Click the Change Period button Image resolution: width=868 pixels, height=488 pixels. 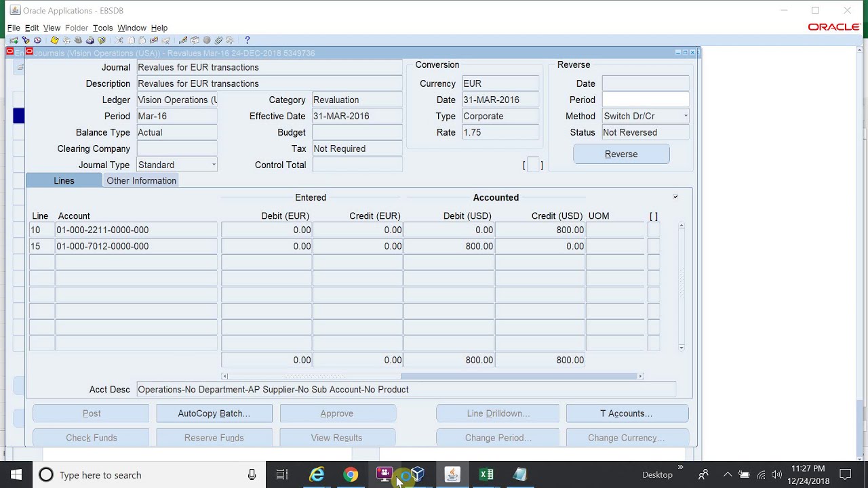[x=498, y=438]
